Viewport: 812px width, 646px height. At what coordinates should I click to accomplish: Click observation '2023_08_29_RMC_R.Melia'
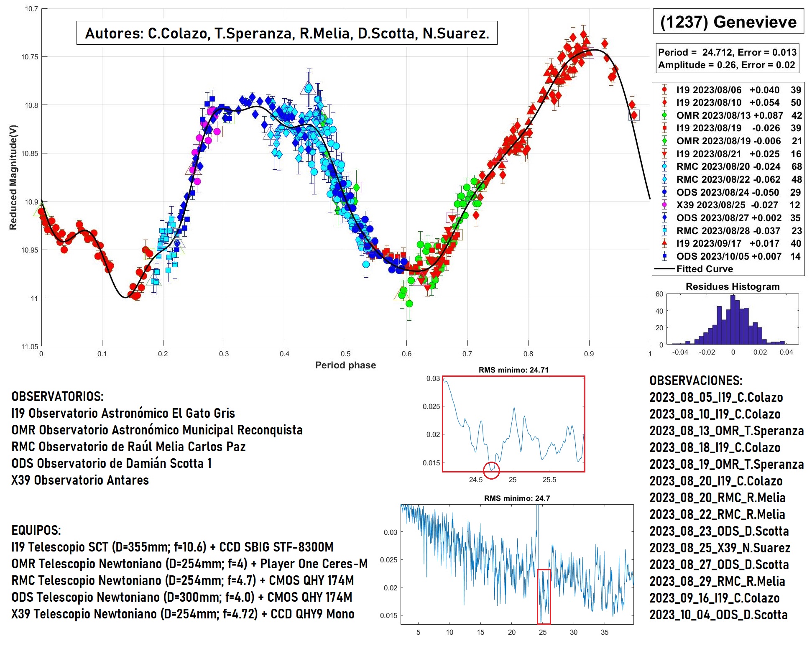point(718,581)
